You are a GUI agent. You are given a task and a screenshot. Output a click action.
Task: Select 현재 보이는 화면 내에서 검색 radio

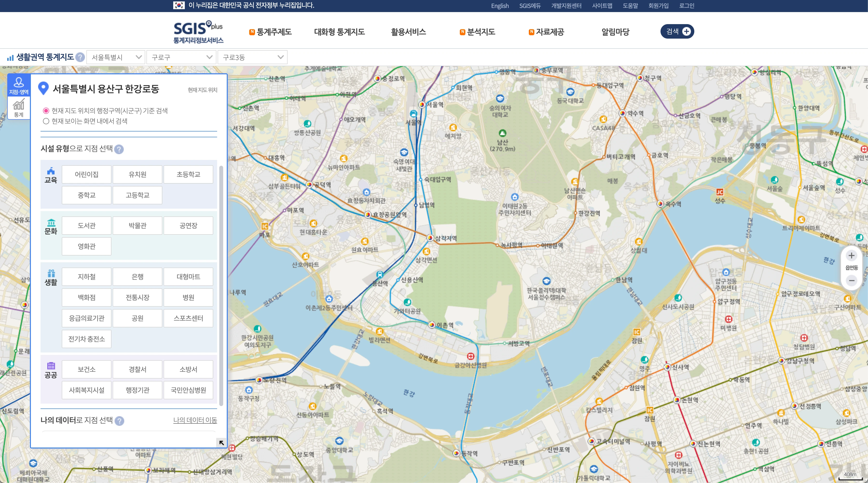[46, 121]
